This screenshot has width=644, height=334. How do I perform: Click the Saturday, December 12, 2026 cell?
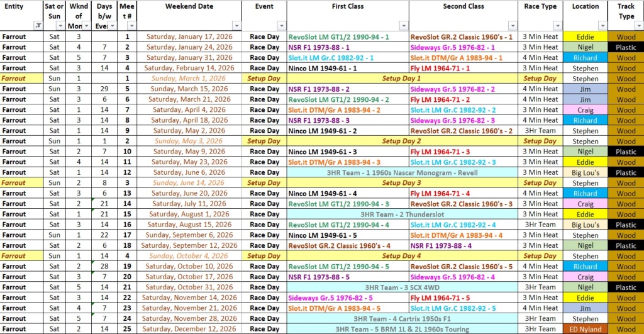(x=189, y=329)
